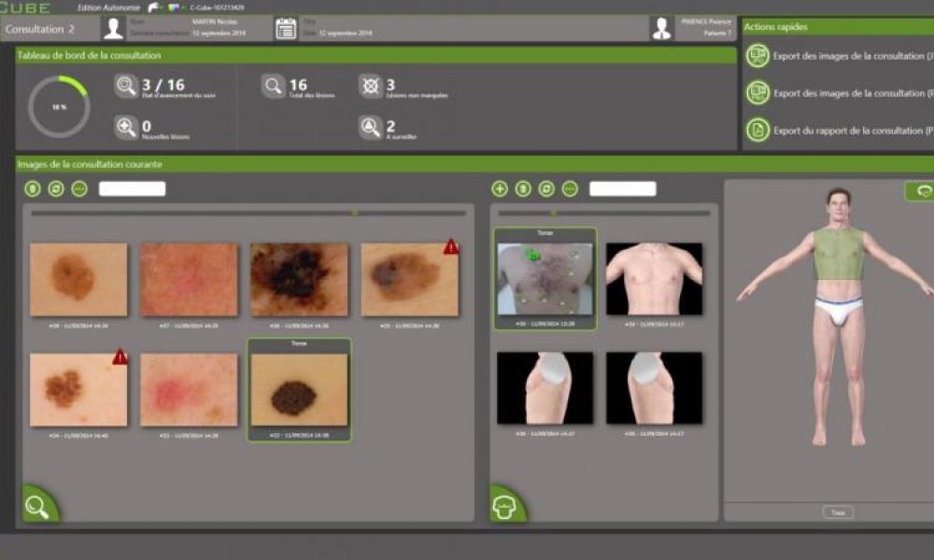This screenshot has height=560, width=934.
Task: Click the green magnifier corner button in lesion panel
Action: 39,505
